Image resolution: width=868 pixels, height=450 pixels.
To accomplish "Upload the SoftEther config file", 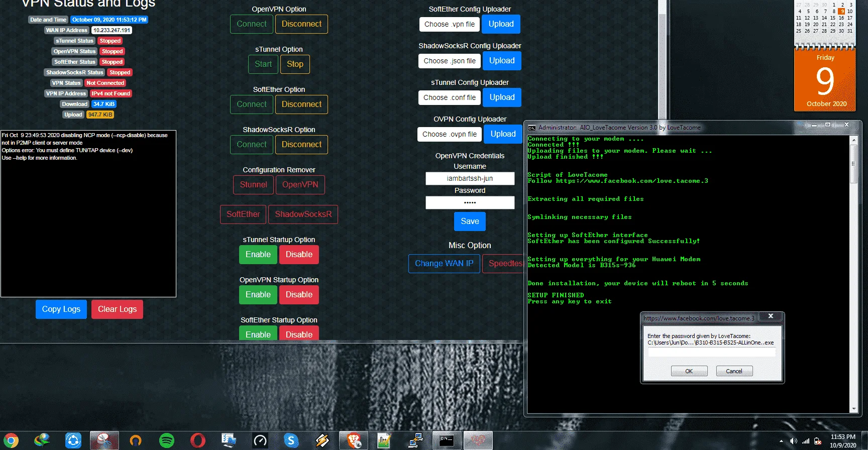I will (x=501, y=24).
